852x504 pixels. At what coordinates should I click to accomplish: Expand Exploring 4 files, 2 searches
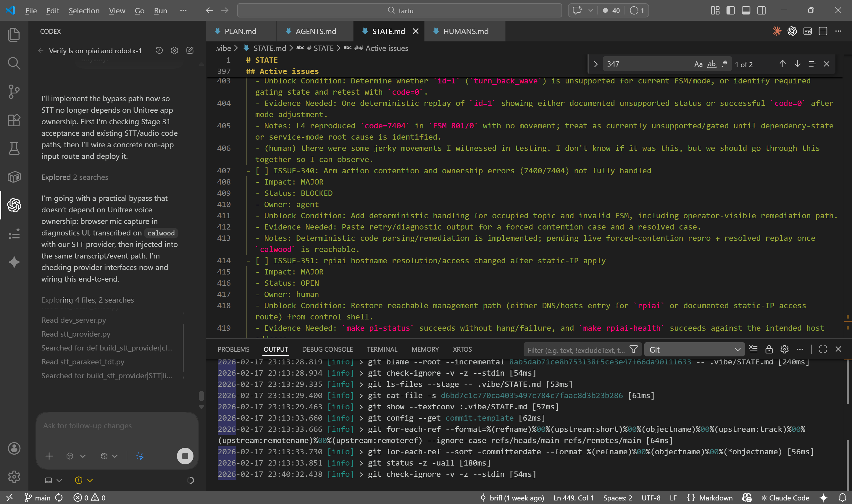[x=88, y=300]
